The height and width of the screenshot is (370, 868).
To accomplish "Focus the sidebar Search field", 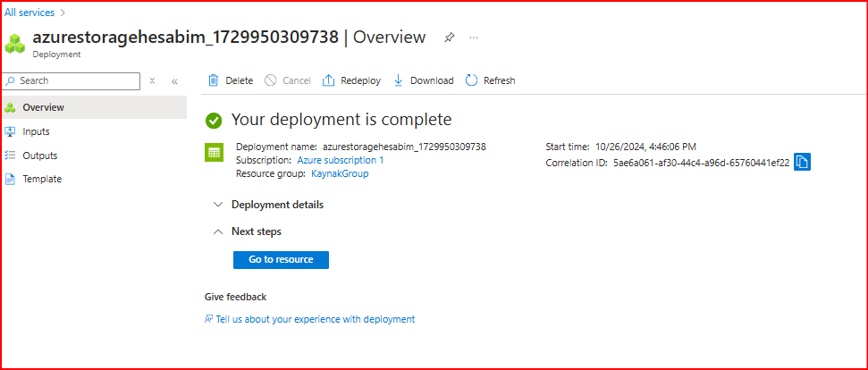I will pyautogui.click(x=76, y=80).
